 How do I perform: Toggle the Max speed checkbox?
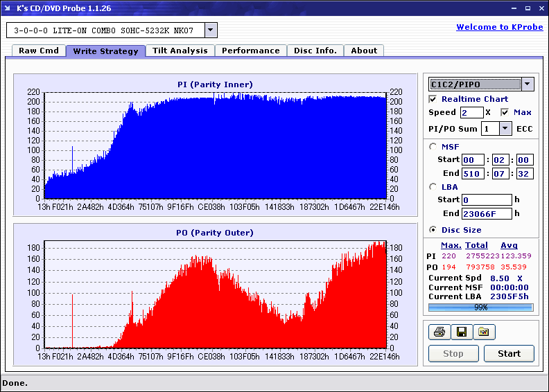click(505, 112)
